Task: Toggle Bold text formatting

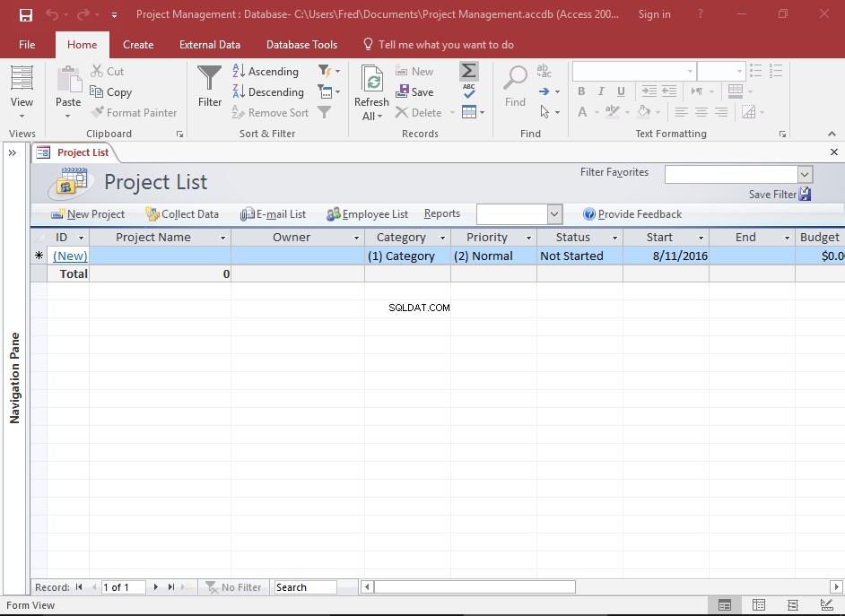Action: (581, 91)
